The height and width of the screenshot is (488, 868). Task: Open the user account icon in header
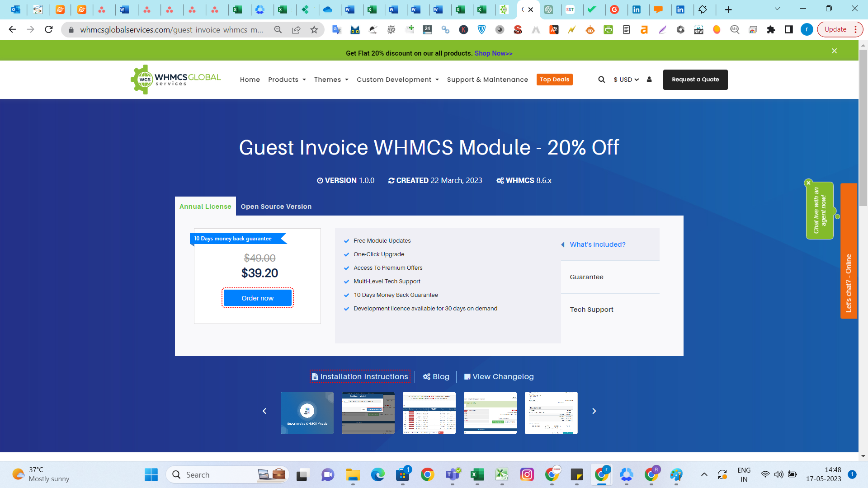point(649,80)
